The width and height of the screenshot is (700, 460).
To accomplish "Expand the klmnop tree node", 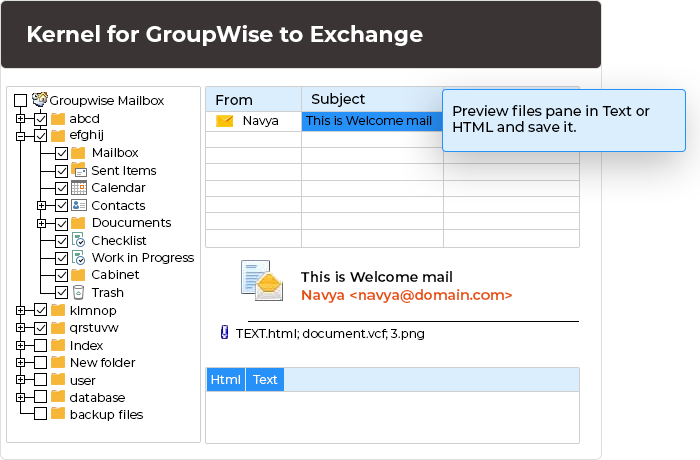I will pyautogui.click(x=20, y=310).
